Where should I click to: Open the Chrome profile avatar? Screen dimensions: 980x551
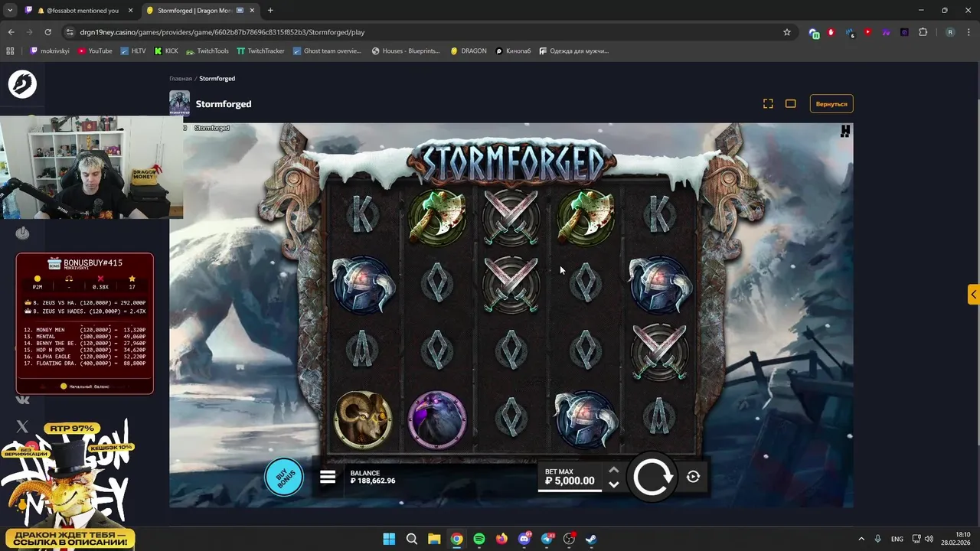pos(950,32)
